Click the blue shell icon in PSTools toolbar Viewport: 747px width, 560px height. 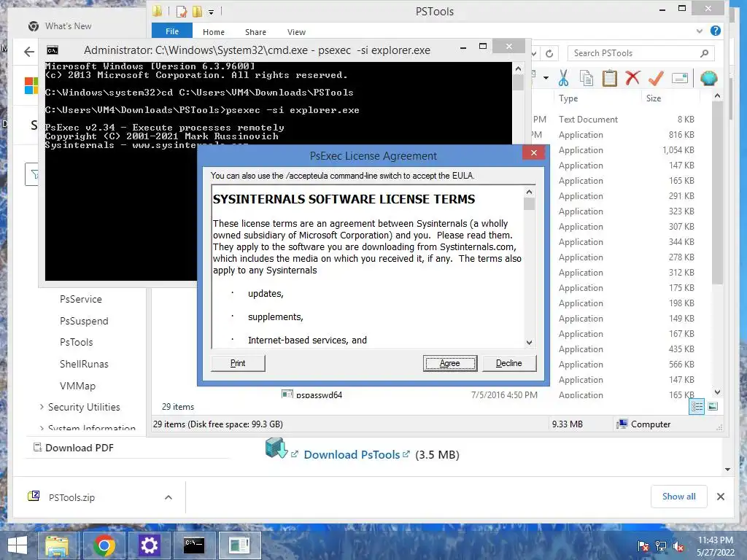point(708,78)
